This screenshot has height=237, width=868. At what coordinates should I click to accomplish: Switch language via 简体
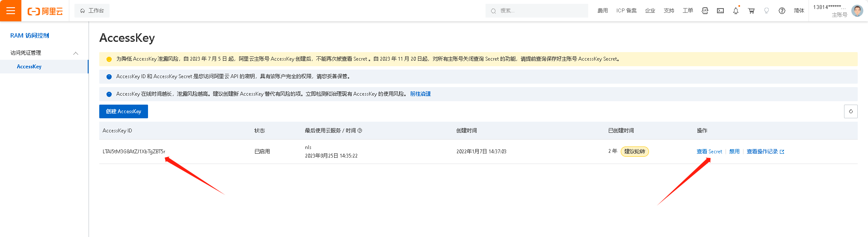799,11
